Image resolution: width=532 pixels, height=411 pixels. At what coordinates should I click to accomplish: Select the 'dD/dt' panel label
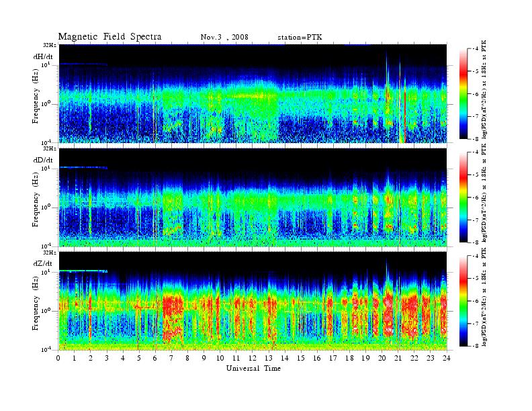(43, 160)
